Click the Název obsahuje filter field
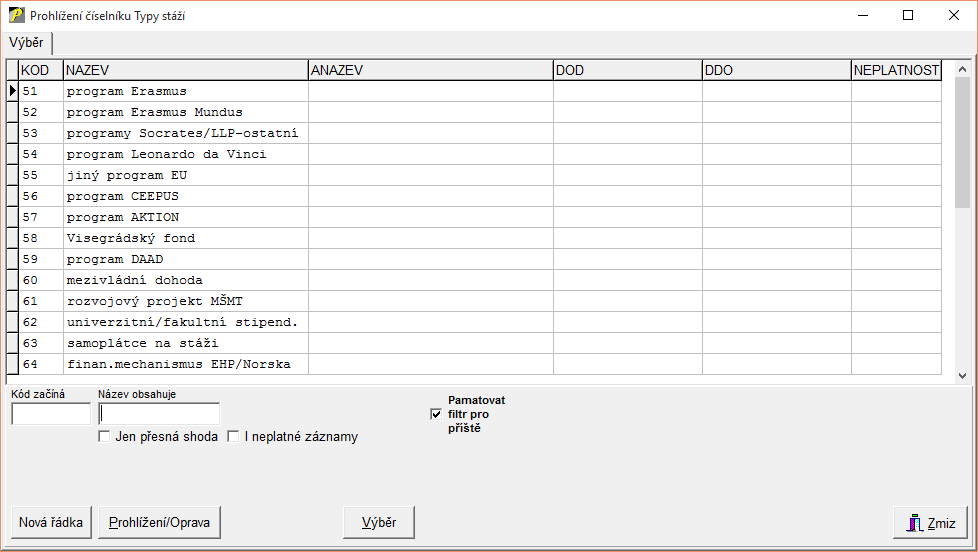Viewport: 978px width, 552px height. tap(159, 414)
